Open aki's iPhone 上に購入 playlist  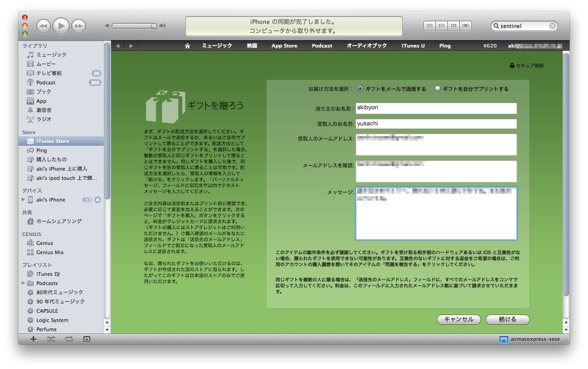coord(61,169)
